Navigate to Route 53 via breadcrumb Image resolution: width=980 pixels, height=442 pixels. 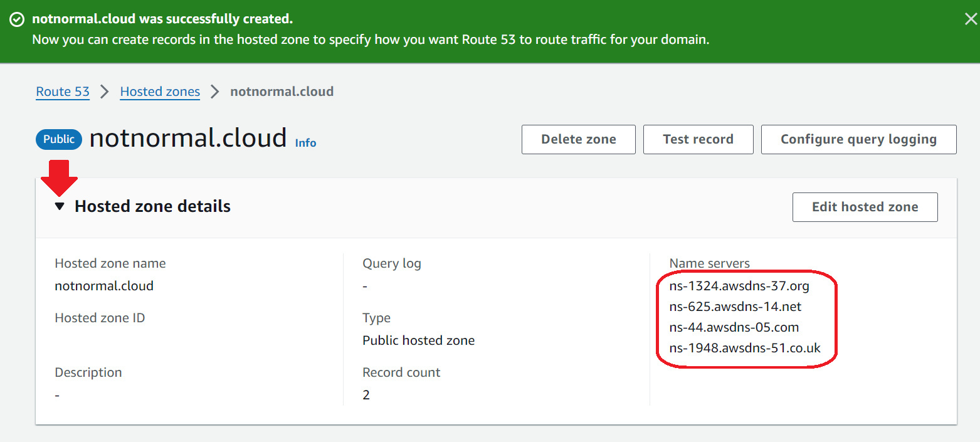click(x=62, y=91)
